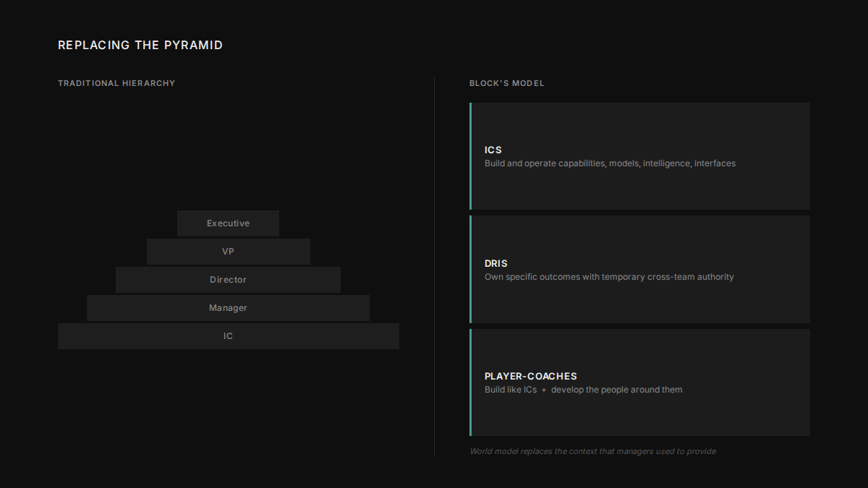The image size is (868, 488).
Task: Click the vertical divider between the two columns
Action: [x=434, y=267]
